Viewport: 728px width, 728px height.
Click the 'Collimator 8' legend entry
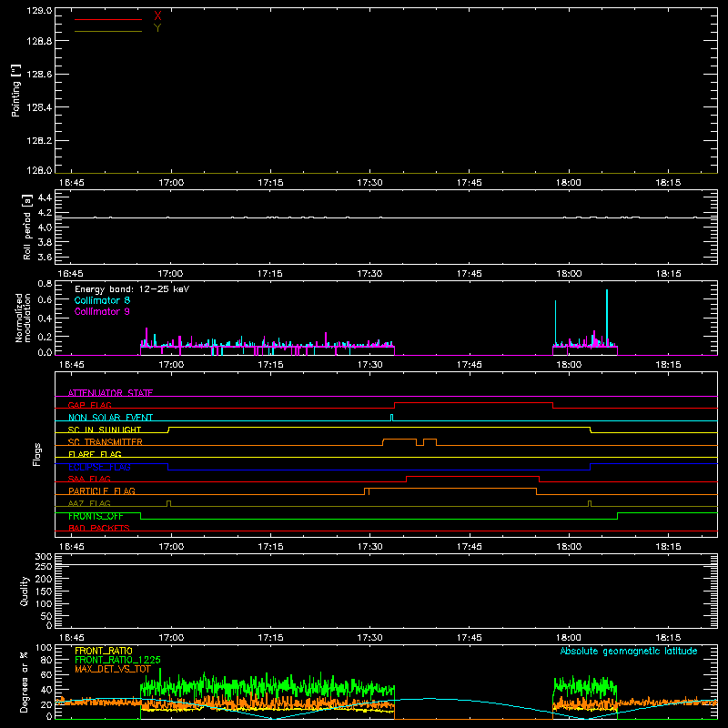tap(102, 300)
